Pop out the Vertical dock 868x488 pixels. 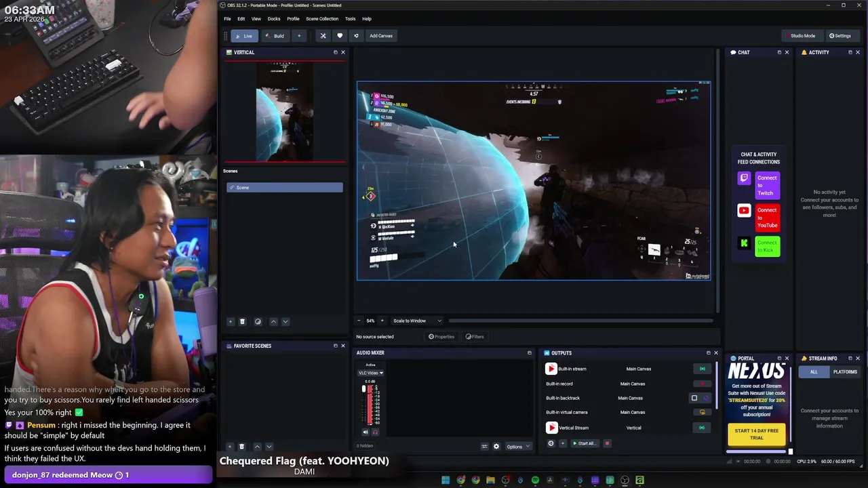pyautogui.click(x=335, y=52)
